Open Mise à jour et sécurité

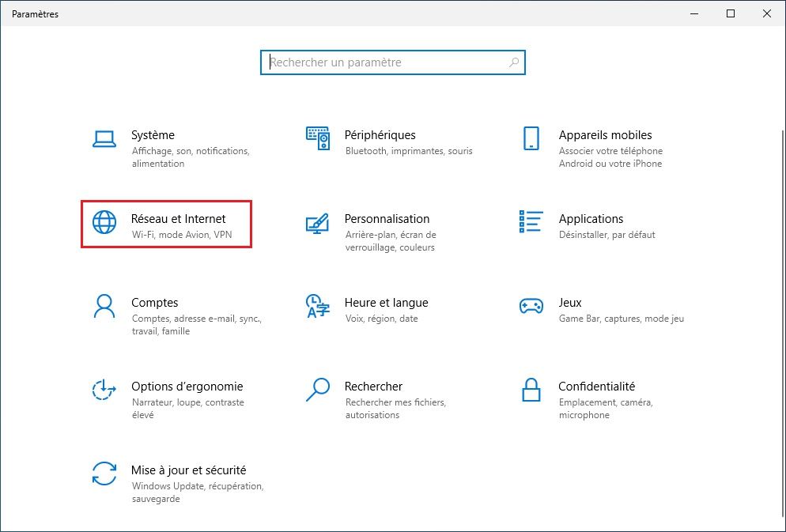tap(190, 470)
